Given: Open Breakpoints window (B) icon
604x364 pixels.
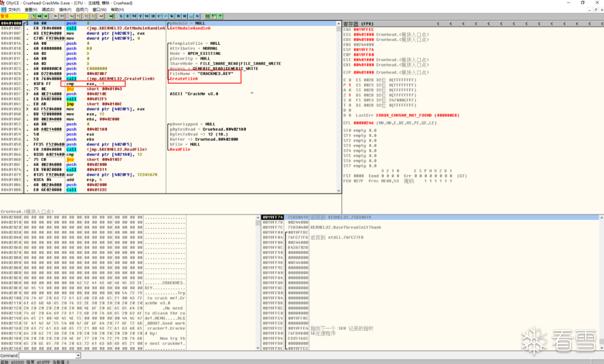Looking at the screenshot, I should click(178, 16).
